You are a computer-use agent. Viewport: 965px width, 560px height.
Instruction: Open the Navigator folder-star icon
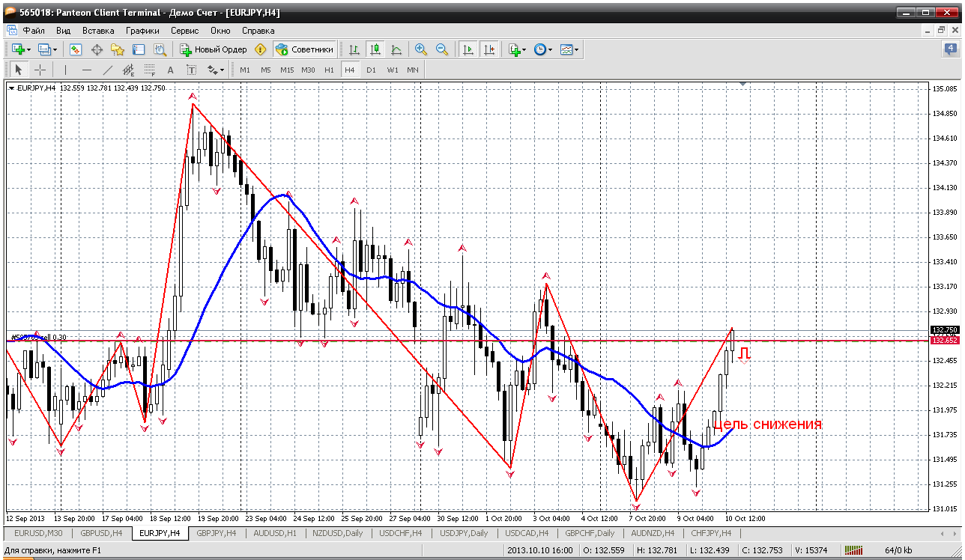point(118,49)
